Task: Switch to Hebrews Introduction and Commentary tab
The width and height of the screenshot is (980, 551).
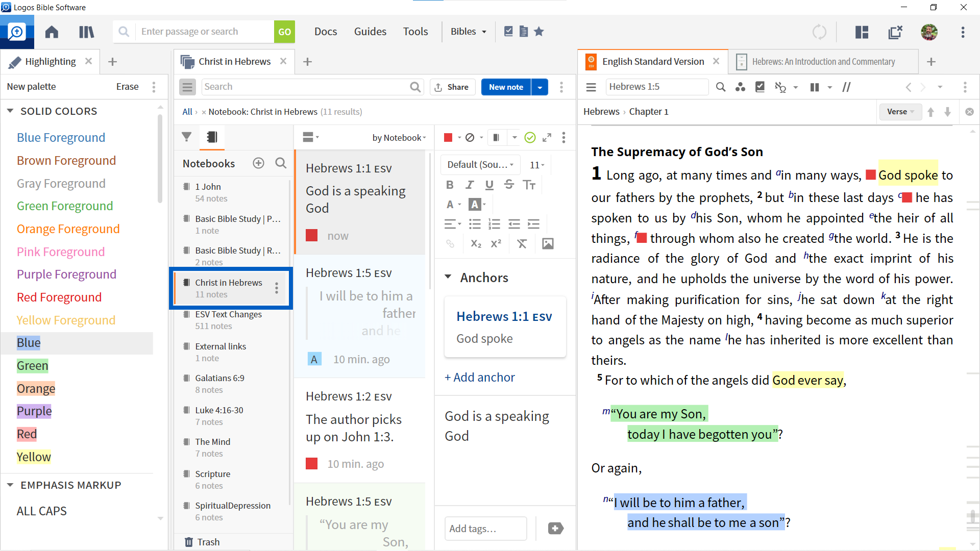Action: [823, 61]
